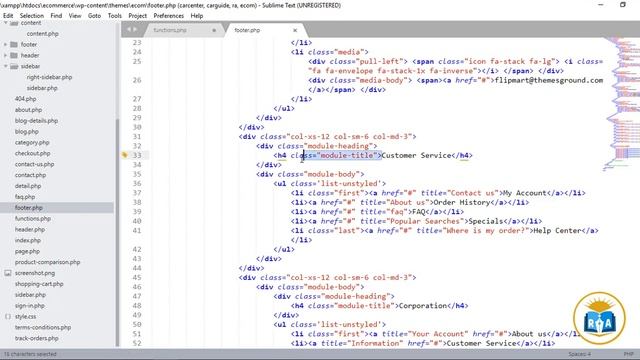Image resolution: width=640 pixels, height=360 pixels.
Task: Minimize the Sublime Text window
Action: click(x=601, y=5)
